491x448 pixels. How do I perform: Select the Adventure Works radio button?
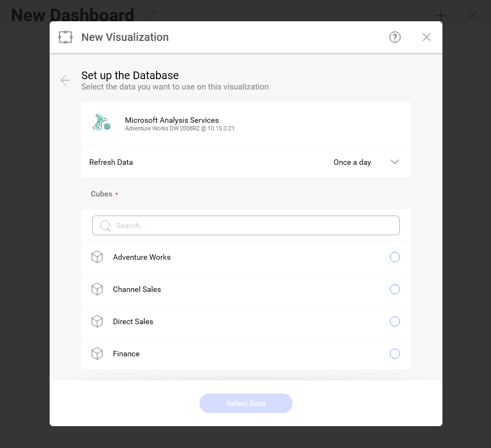coord(394,257)
